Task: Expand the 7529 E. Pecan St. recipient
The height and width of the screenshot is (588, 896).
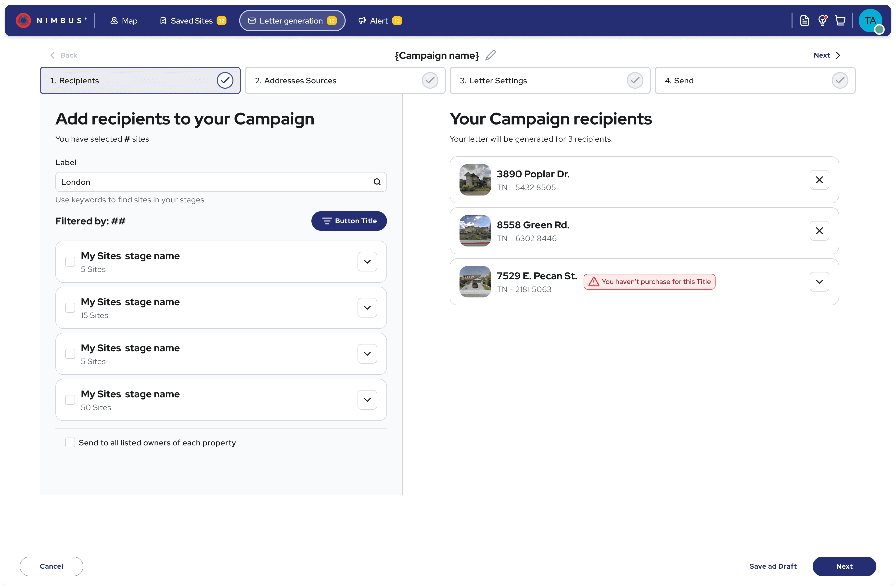Action: (x=819, y=282)
